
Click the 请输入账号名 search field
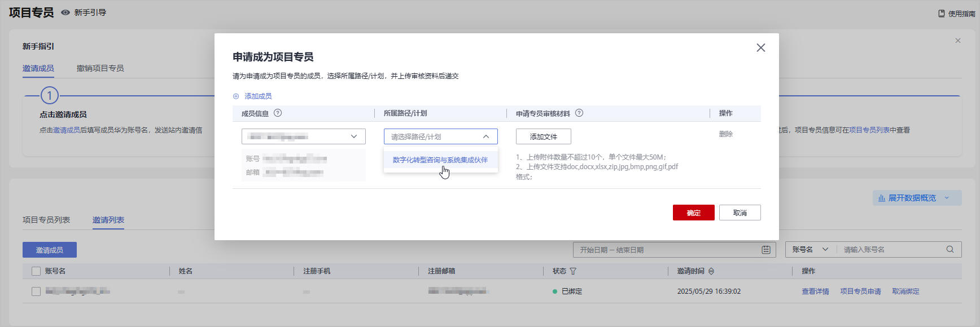tap(889, 249)
